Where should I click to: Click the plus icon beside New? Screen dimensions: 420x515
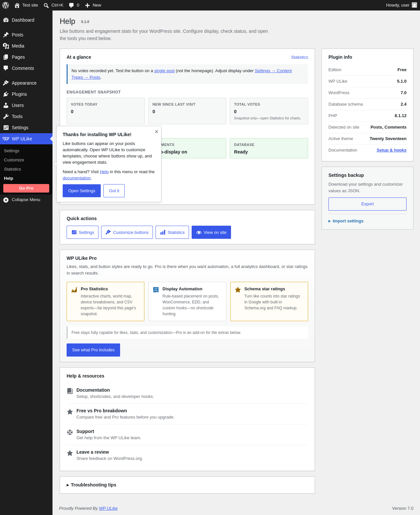coord(87,5)
